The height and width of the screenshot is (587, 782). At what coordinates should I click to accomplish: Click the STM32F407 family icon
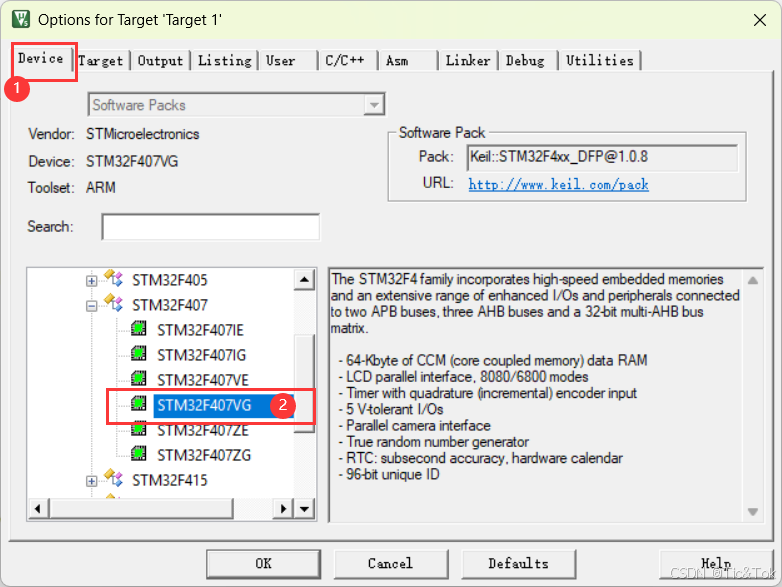[114, 303]
